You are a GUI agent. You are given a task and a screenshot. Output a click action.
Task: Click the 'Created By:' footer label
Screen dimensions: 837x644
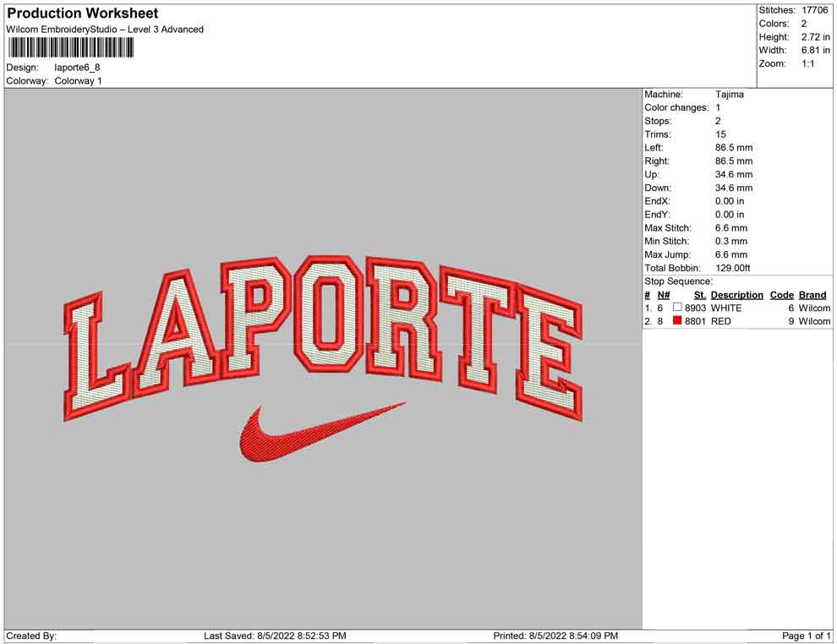[x=31, y=636]
